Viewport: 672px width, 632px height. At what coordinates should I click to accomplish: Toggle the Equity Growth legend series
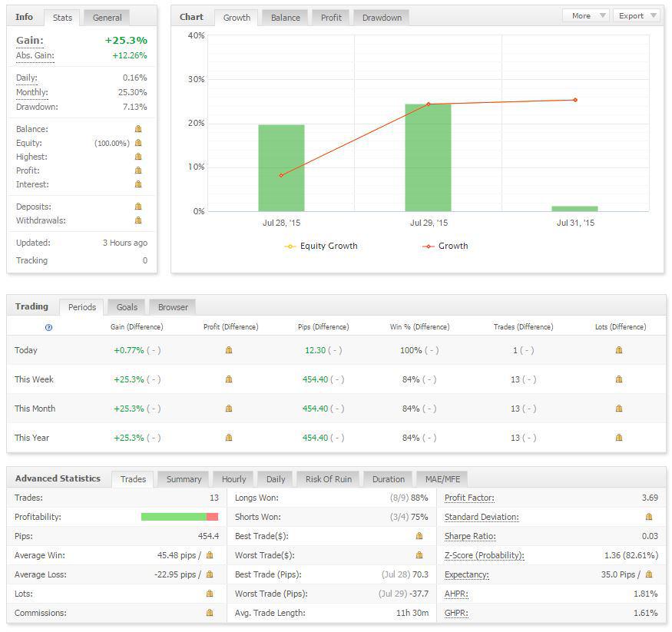[x=321, y=246]
